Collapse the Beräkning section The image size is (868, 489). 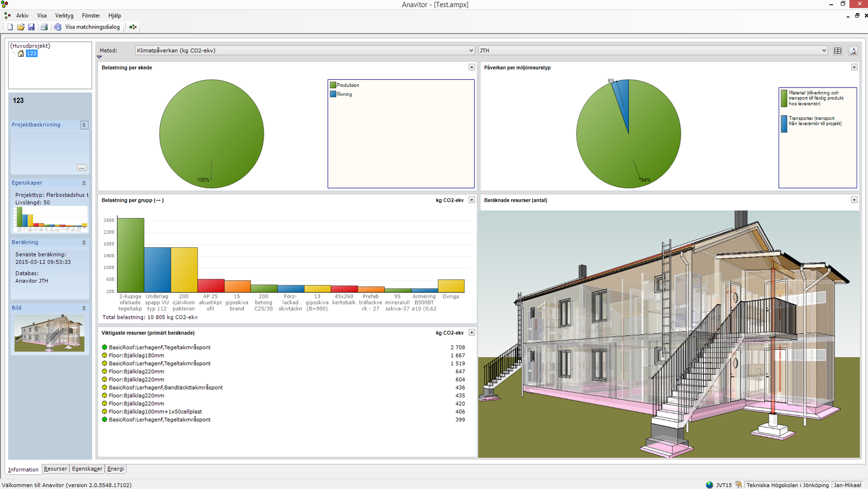click(x=84, y=243)
